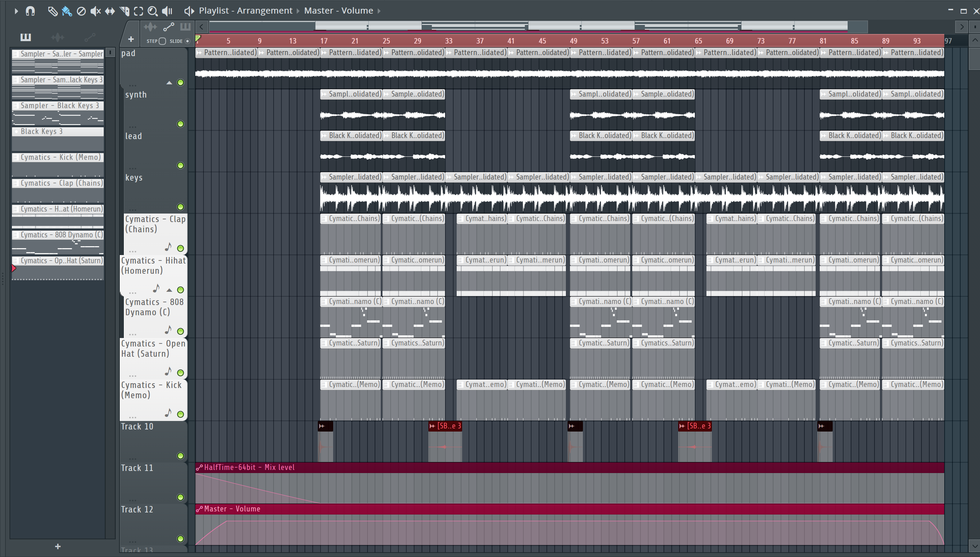Toggle the magnet snap-to-grid tool
Screen dimensions: 980x557
click(30, 11)
